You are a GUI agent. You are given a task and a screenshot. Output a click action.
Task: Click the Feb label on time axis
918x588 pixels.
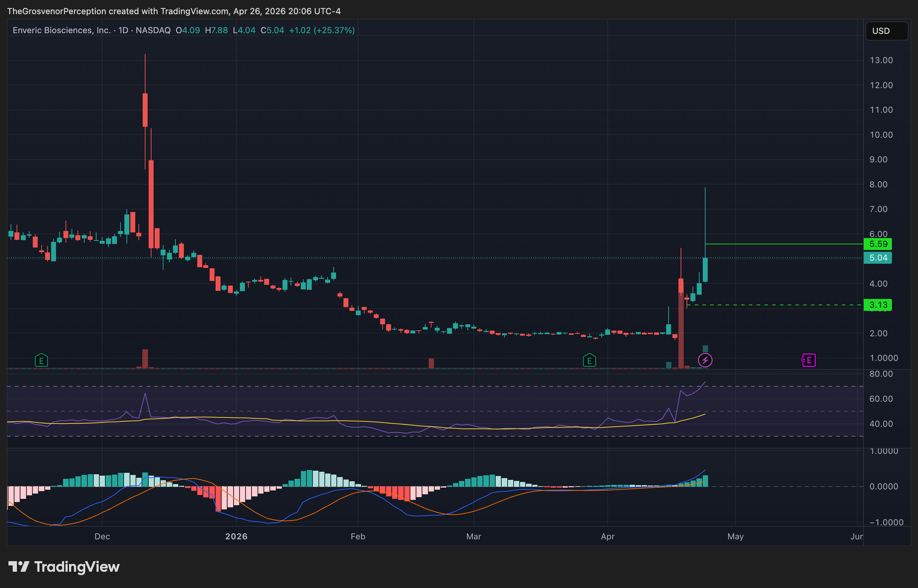[x=358, y=537]
